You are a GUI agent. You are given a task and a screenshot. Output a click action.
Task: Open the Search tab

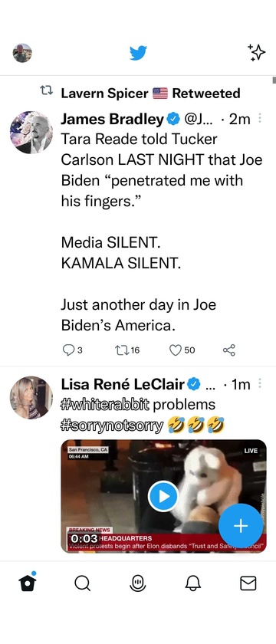pyautogui.click(x=83, y=583)
